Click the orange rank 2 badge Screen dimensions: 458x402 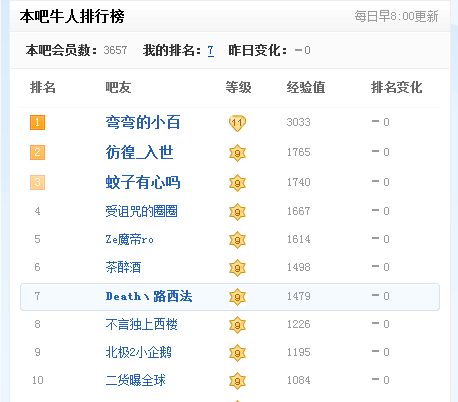pyautogui.click(x=37, y=152)
